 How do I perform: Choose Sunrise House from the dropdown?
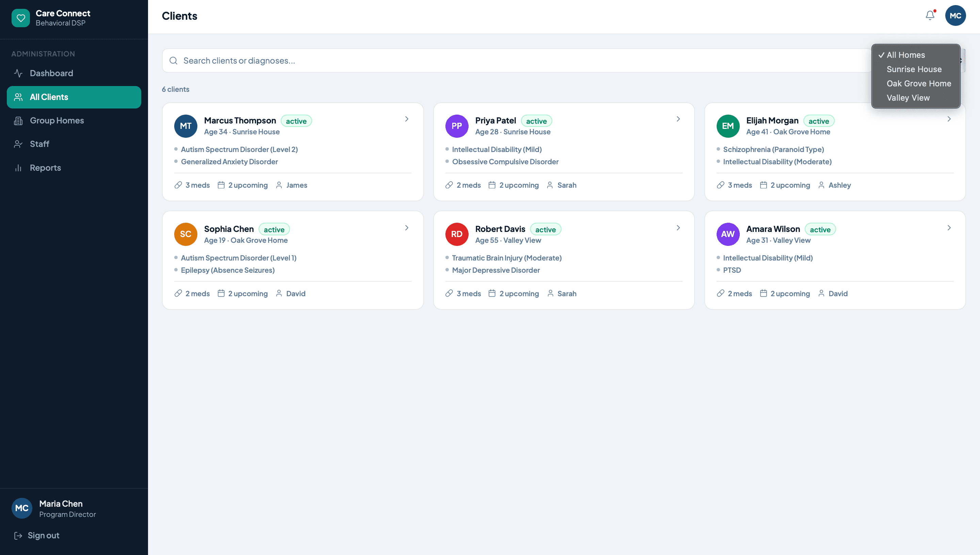pos(916,69)
